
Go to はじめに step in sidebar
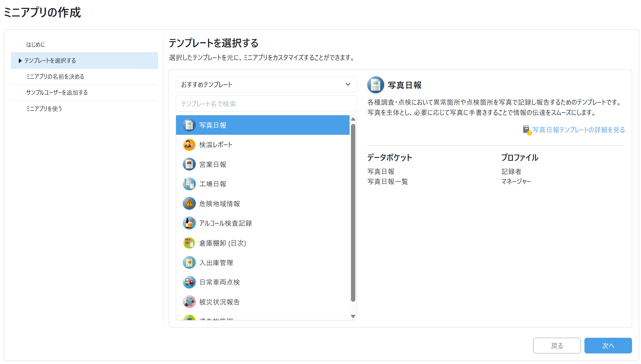click(x=35, y=45)
